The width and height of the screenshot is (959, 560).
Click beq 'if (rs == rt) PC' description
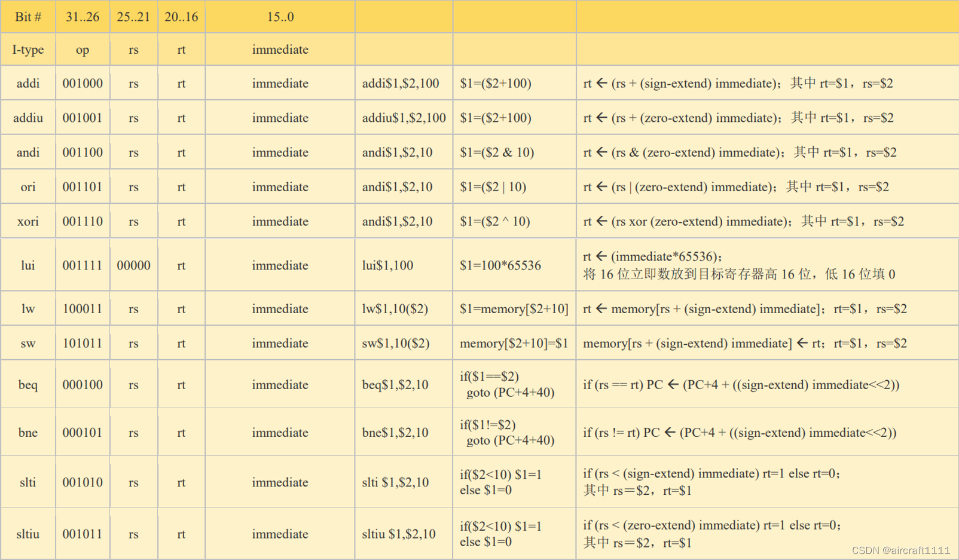pos(741,385)
